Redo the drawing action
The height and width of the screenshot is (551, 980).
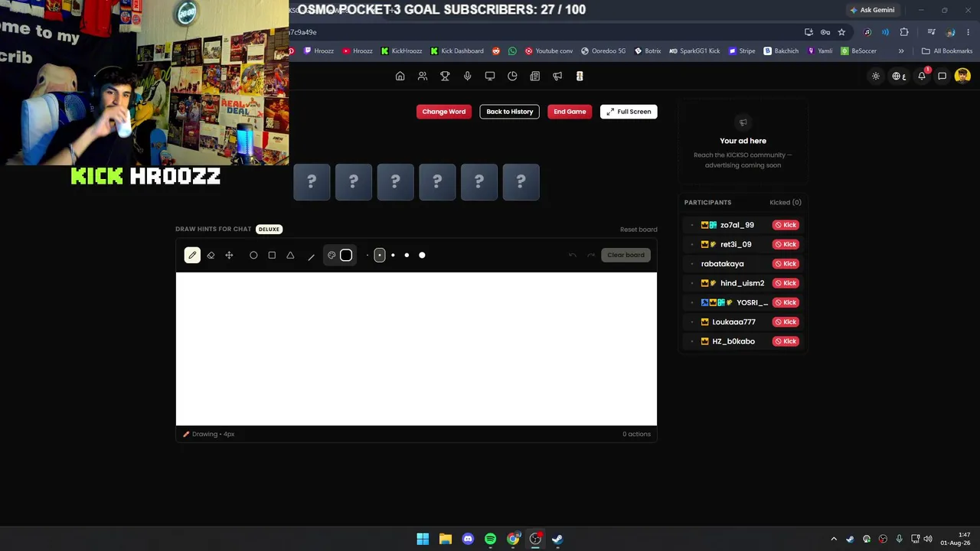click(x=590, y=255)
